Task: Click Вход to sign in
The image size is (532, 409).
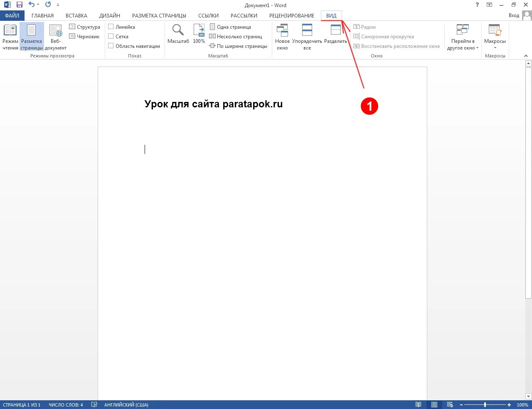Action: [514, 15]
